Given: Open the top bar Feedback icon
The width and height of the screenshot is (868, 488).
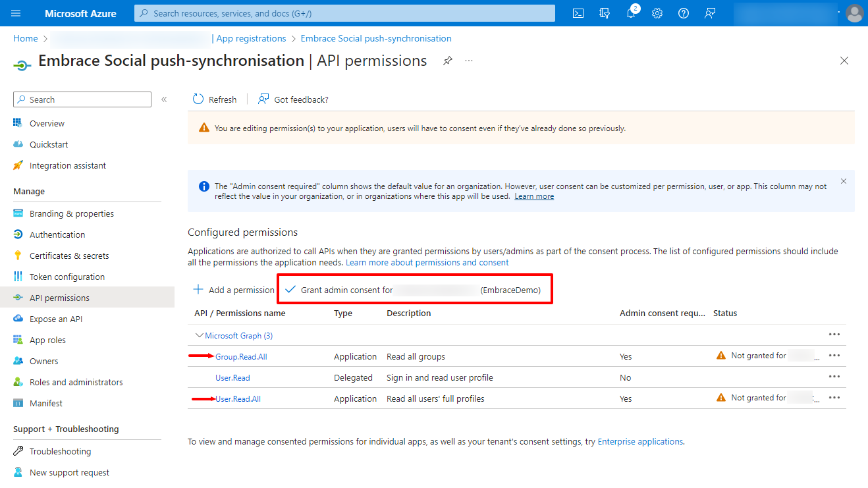Looking at the screenshot, I should [710, 13].
